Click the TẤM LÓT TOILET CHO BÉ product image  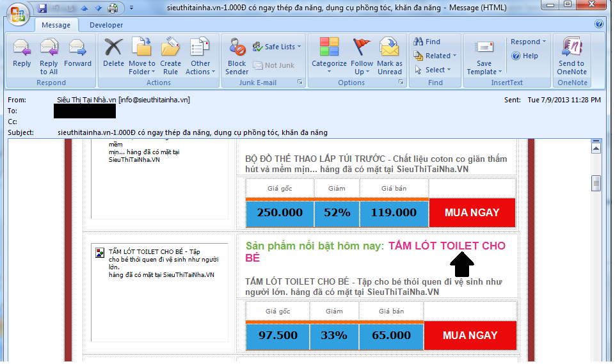[x=100, y=253]
